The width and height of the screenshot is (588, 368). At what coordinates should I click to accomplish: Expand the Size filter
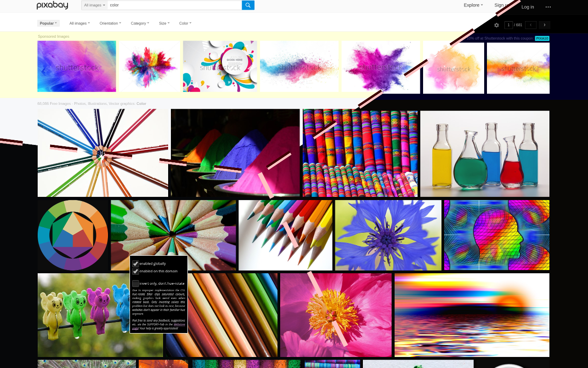(164, 23)
